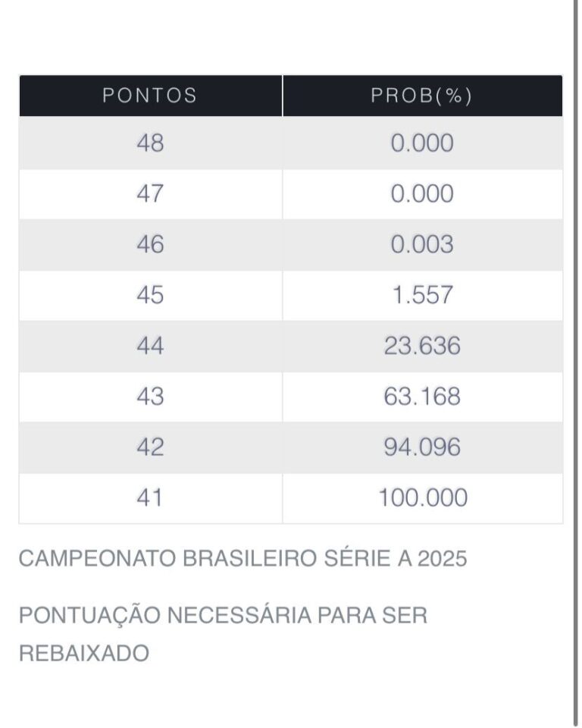This screenshot has height=728, width=582.
Task: Select the 47 points cell
Action: point(150,194)
